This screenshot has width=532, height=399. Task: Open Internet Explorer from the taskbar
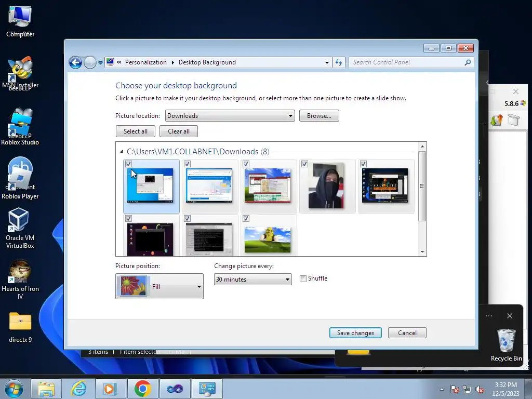coord(78,389)
